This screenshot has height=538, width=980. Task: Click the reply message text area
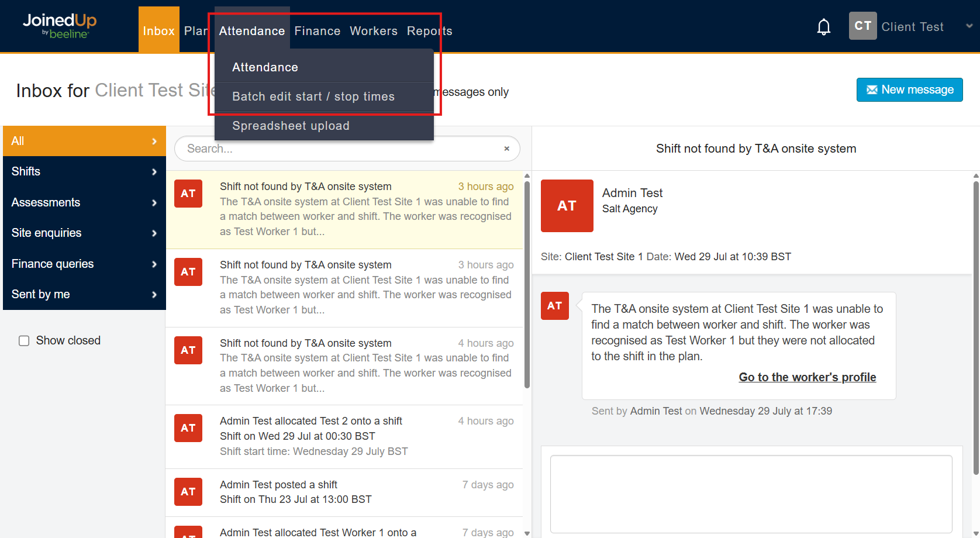coord(751,494)
